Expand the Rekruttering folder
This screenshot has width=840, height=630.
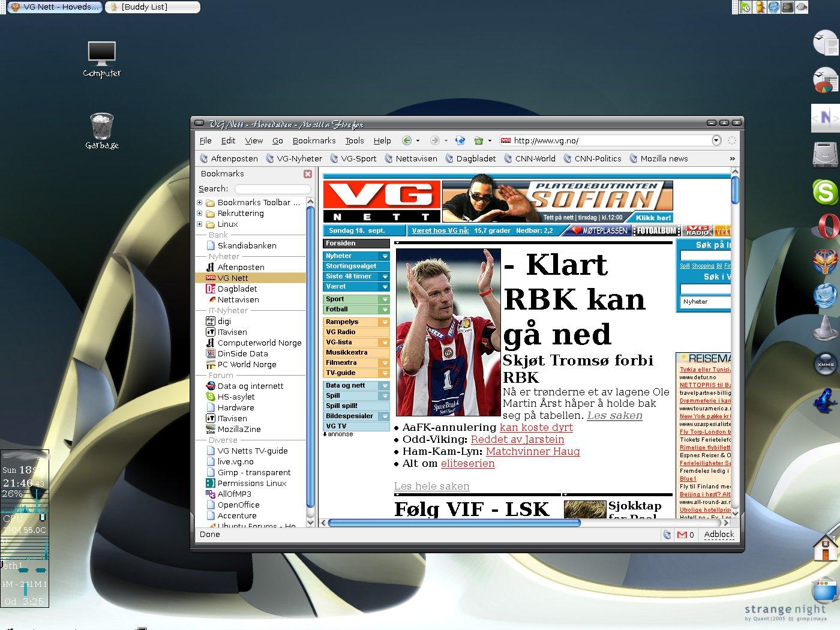[200, 213]
